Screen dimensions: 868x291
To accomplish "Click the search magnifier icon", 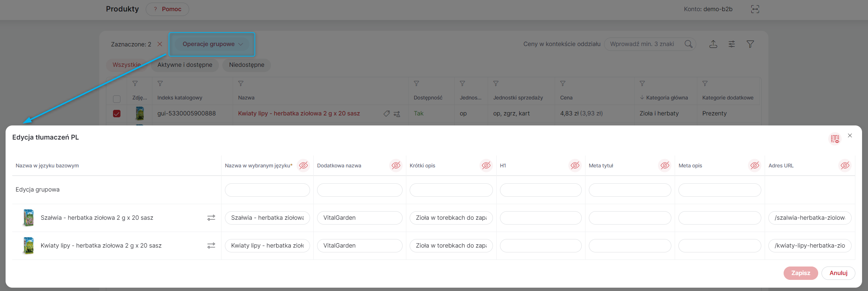I will 688,44.
